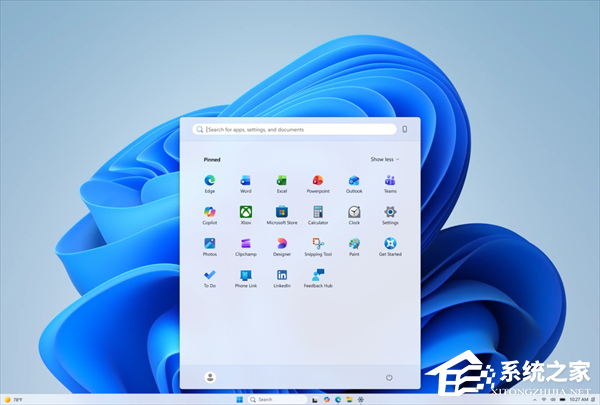Open Snipping Tool from pinned apps
Screen dimensions: 600x405
[x=318, y=247]
